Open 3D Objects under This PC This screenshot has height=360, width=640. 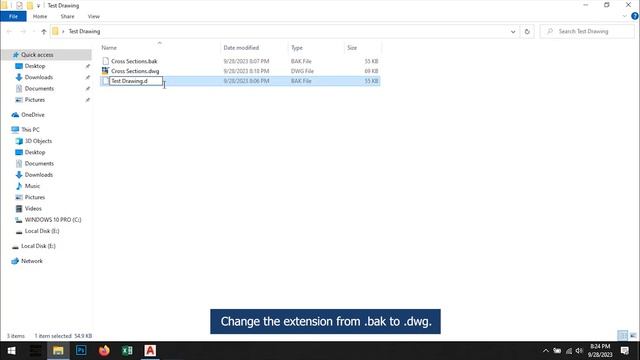coord(38,141)
